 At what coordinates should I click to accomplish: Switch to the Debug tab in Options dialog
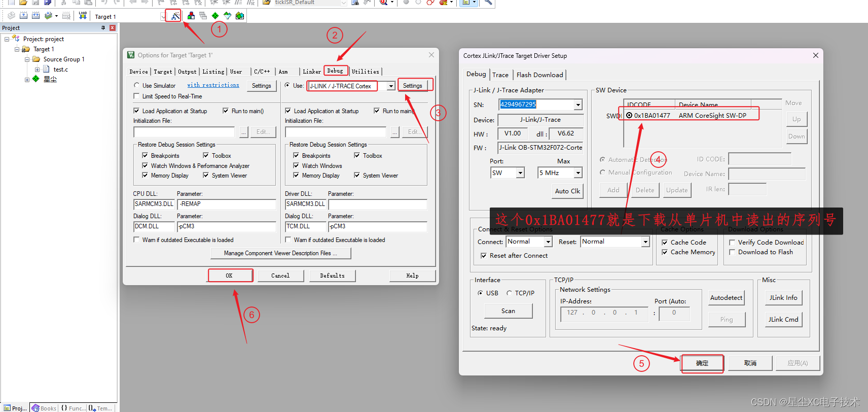(x=335, y=71)
